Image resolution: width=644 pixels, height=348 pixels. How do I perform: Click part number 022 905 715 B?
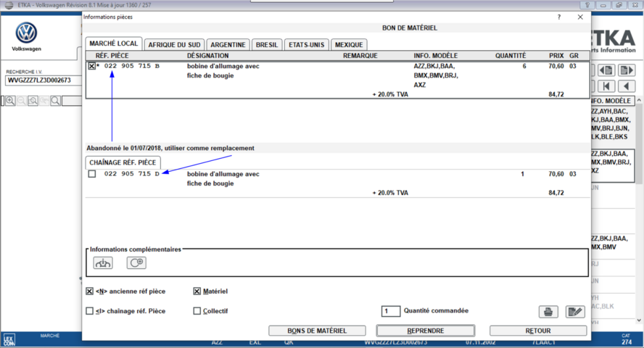tap(131, 66)
